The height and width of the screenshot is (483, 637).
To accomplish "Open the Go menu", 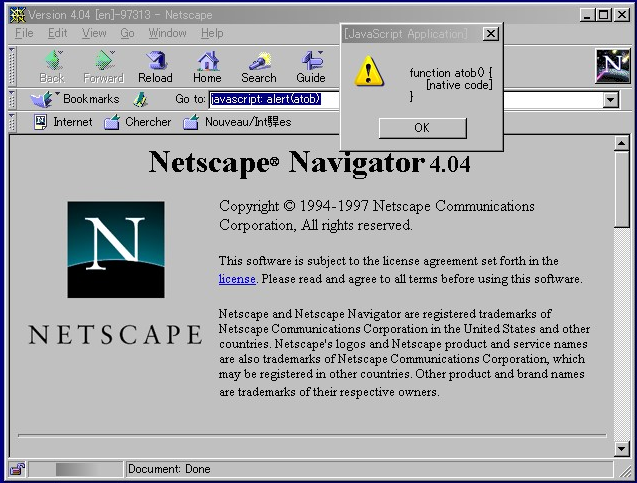I will (x=127, y=33).
